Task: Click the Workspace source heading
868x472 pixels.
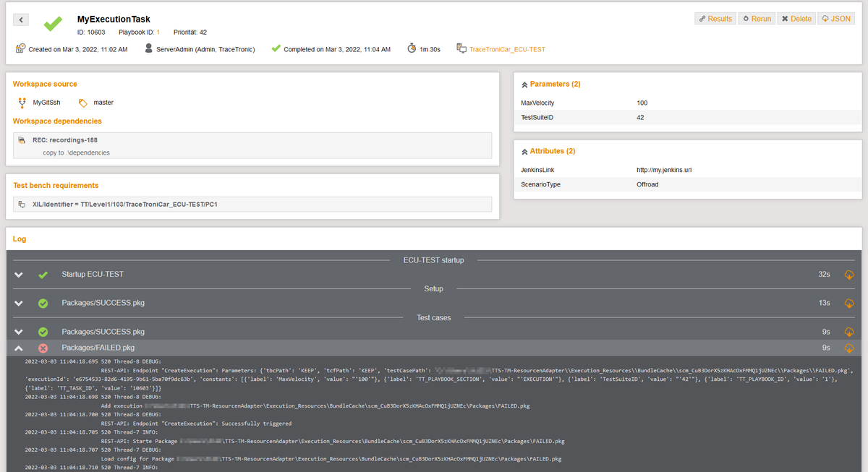Action: [45, 84]
